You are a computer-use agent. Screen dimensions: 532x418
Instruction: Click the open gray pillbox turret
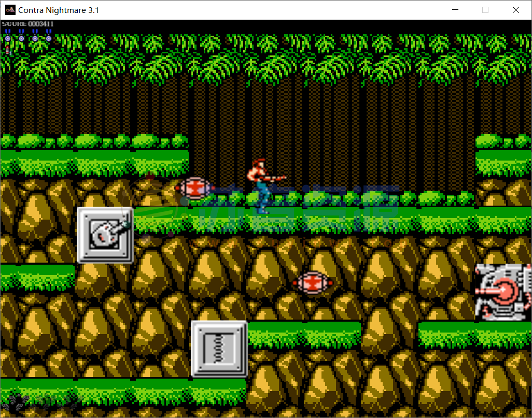point(105,235)
